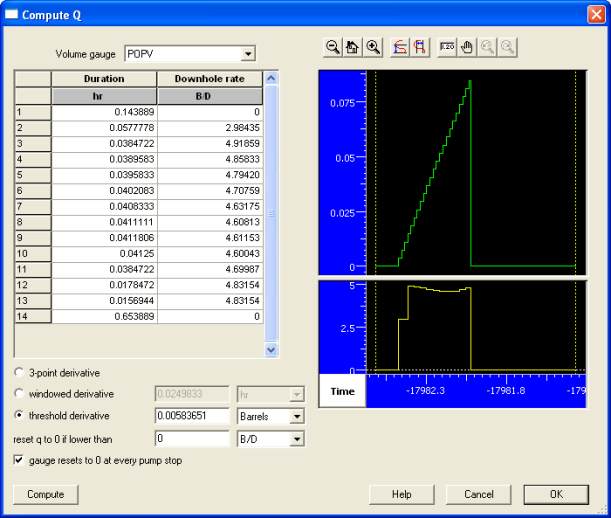Click the table's scroll down arrow
The image size is (611, 518).
point(270,350)
